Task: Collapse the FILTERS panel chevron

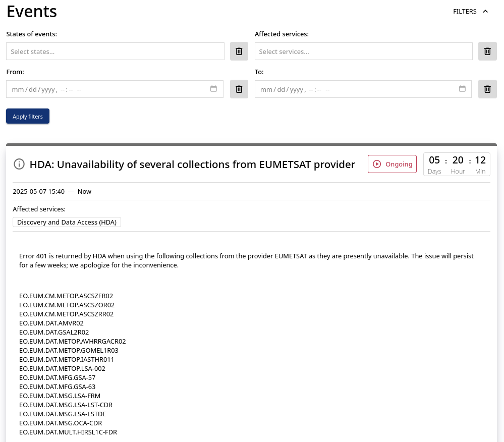Action: [x=485, y=11]
